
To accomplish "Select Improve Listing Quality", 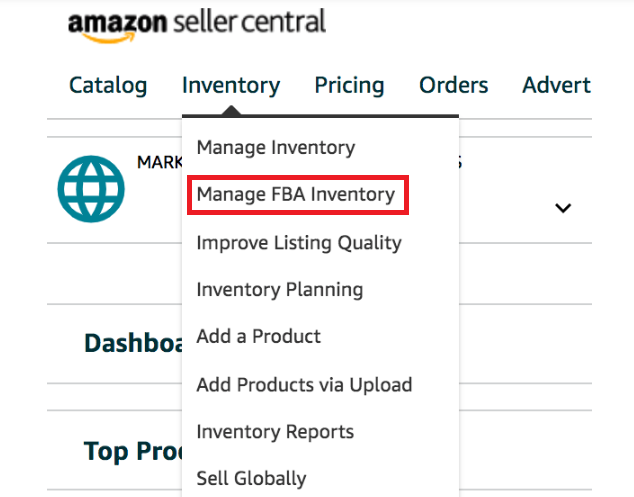I will click(299, 242).
